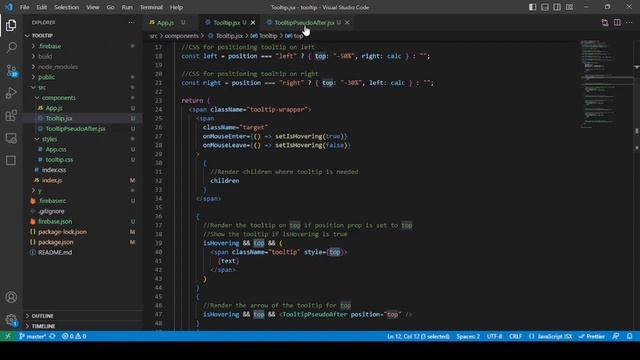Open Explorer more actions ellipsis
Screen dimensions: 640x360
click(131, 22)
